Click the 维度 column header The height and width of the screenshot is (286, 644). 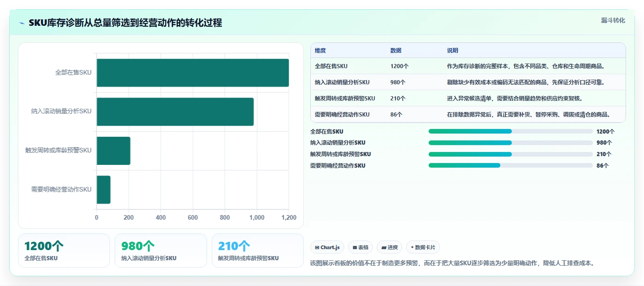[x=320, y=51]
